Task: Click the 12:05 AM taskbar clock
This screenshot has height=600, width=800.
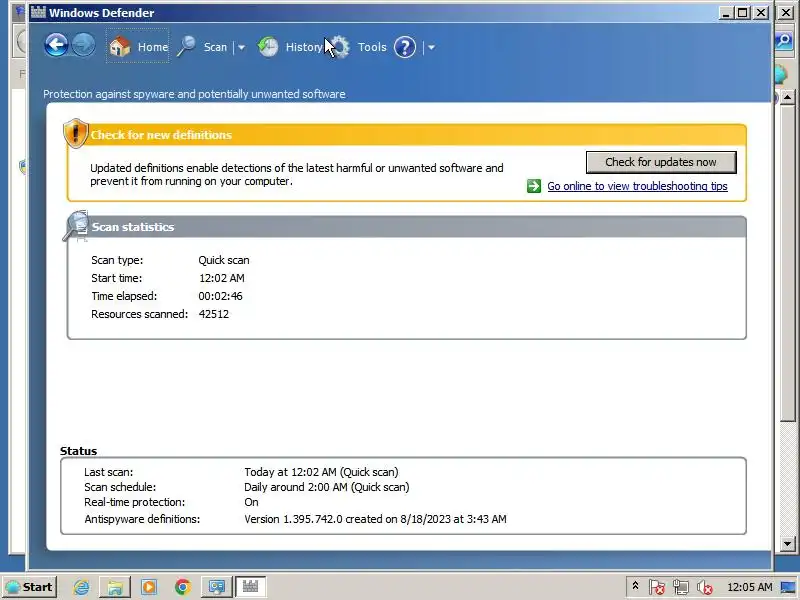Action: [x=749, y=587]
